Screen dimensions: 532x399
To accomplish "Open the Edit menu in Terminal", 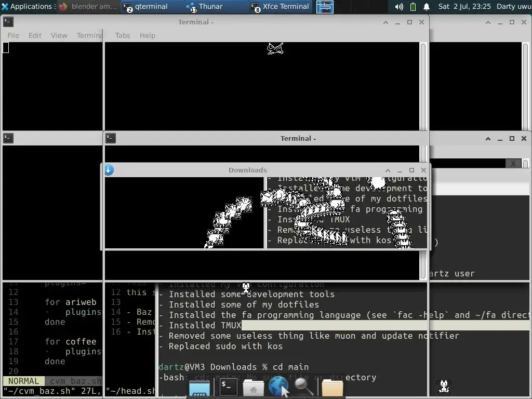I will [35, 35].
